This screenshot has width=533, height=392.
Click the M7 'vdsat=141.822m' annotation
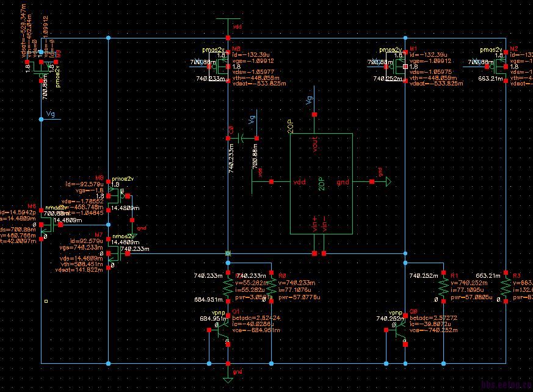[x=79, y=270]
